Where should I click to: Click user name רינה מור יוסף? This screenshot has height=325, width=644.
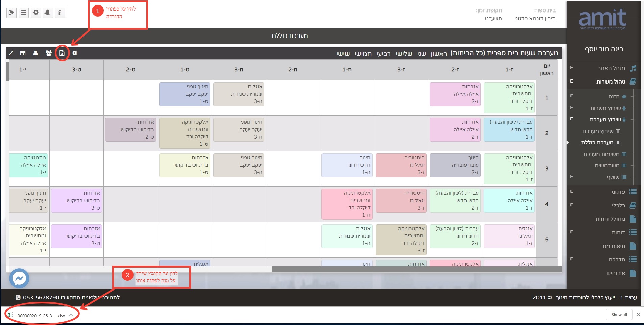[x=604, y=49]
